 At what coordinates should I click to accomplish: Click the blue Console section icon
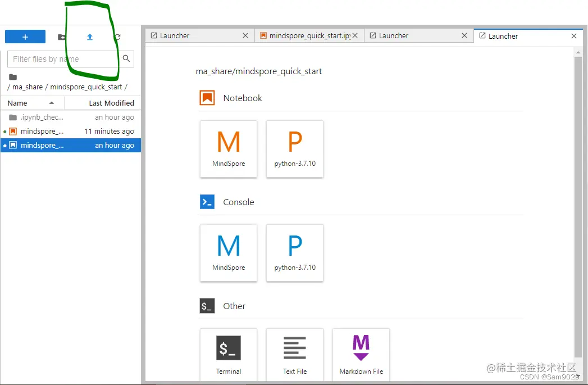pyautogui.click(x=207, y=202)
